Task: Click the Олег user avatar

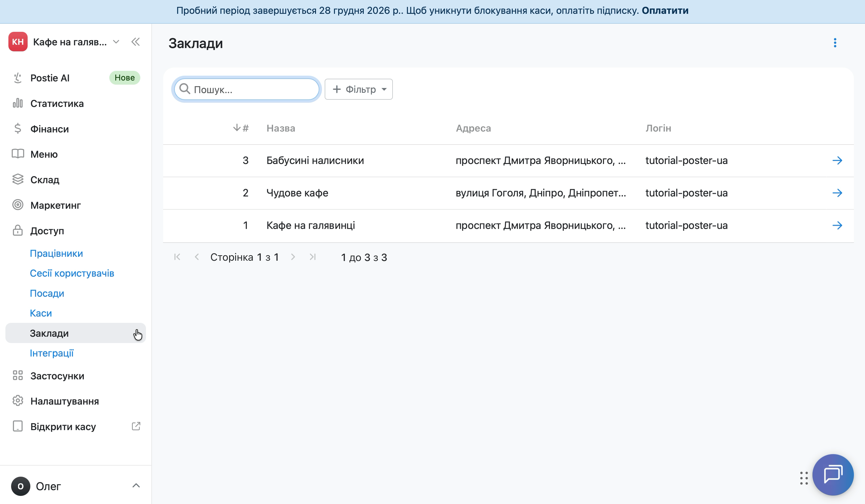Action: pyautogui.click(x=21, y=486)
